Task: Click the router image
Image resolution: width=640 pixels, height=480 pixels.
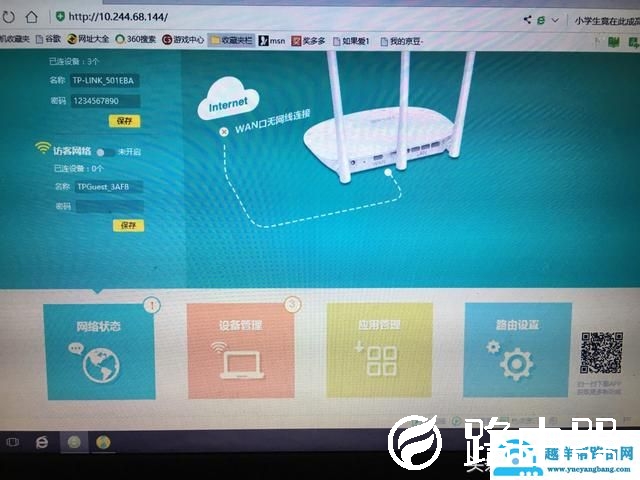Action: [x=386, y=118]
